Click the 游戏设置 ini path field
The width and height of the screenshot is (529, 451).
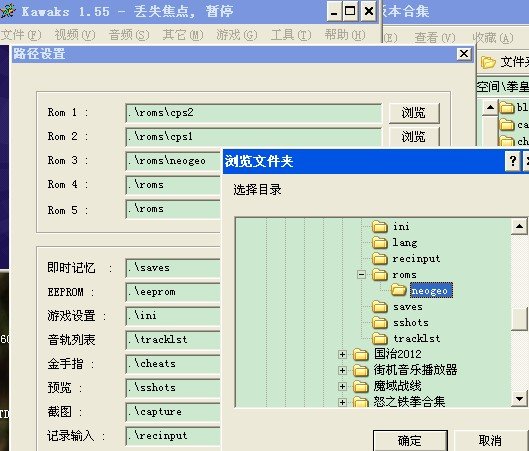coord(173,316)
